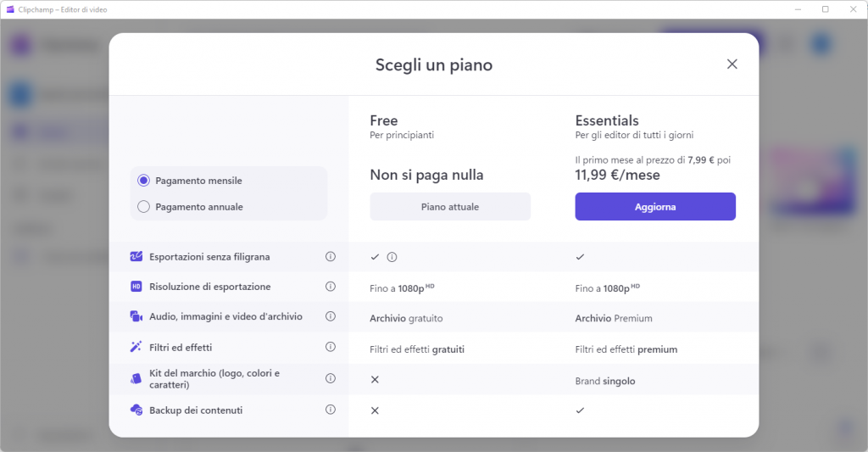
Task: Open info for Filtri ed effetti row
Action: point(331,347)
